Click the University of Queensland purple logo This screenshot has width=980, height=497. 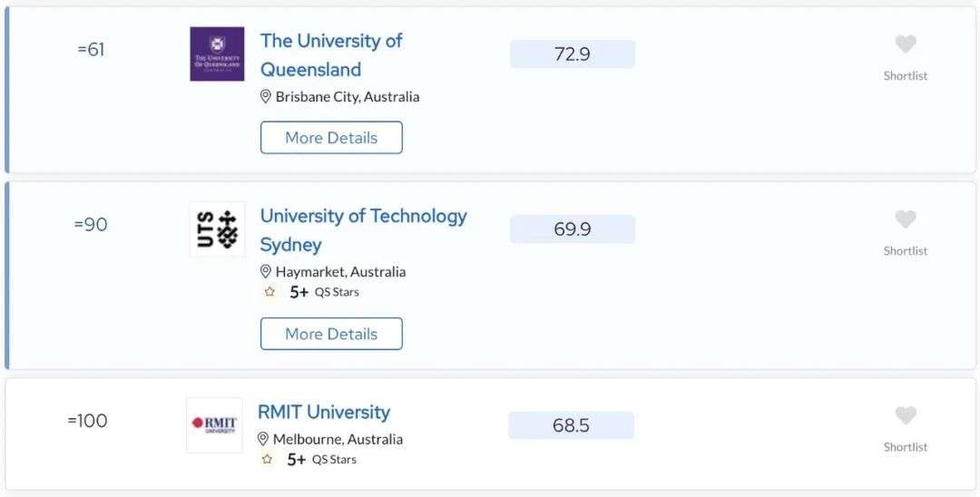pyautogui.click(x=217, y=54)
